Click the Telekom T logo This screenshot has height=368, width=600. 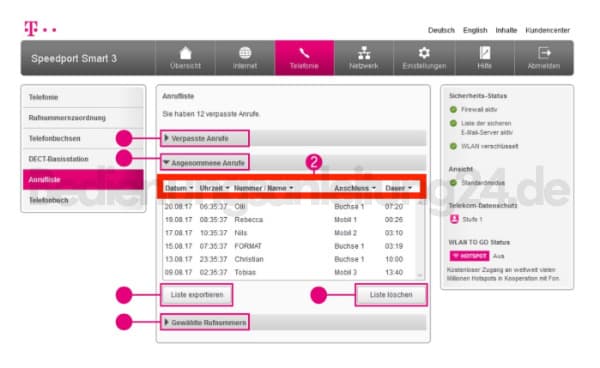point(31,28)
